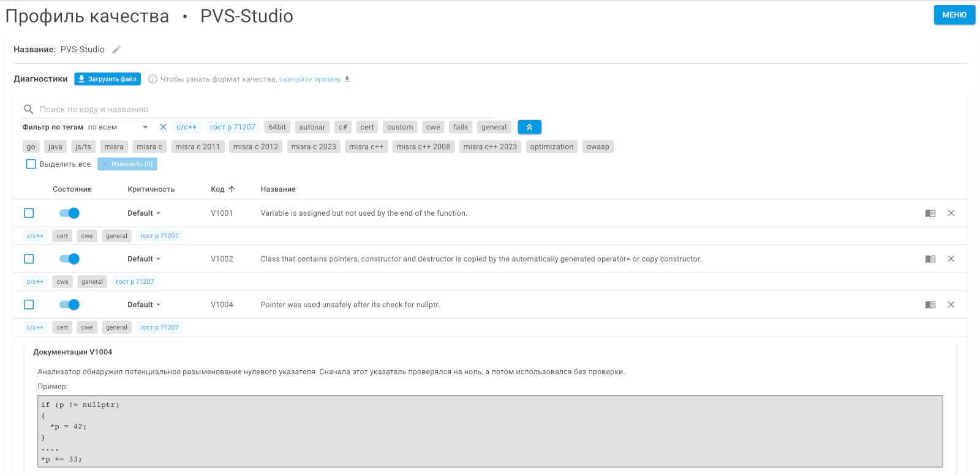The height and width of the screenshot is (475, 980).
Task: Filter by the 'optimization' tag
Action: [552, 147]
